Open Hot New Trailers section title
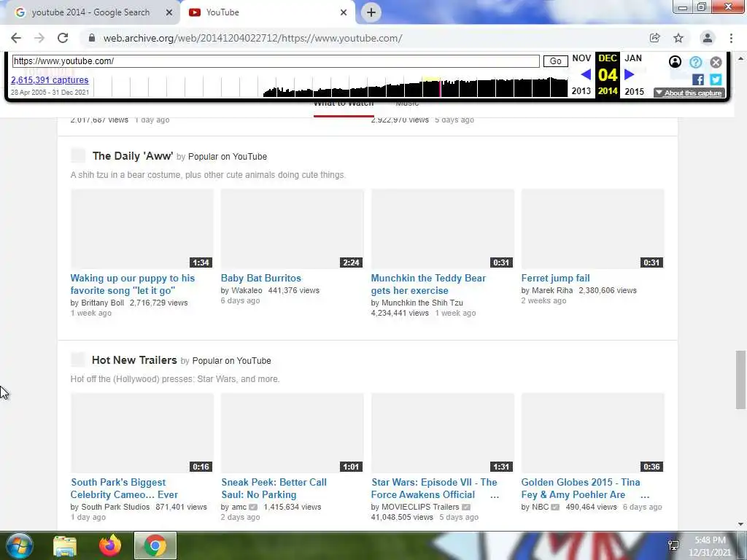This screenshot has height=560, width=747. [134, 360]
